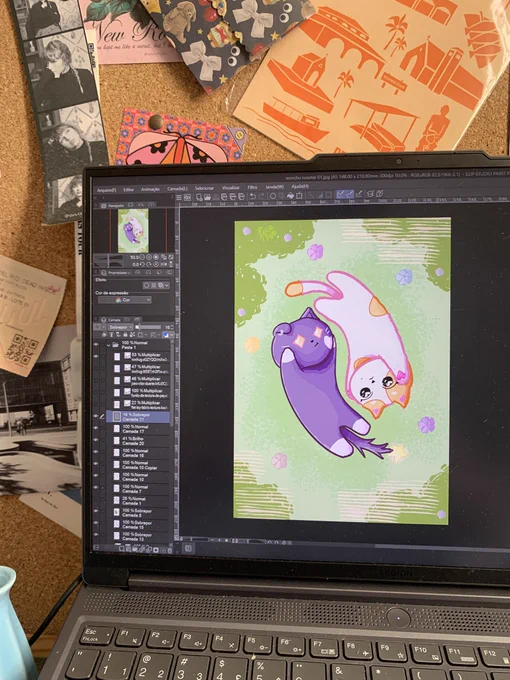This screenshot has height=680, width=510.
Task: Hide the Camada 16 layer
Action: (x=96, y=452)
